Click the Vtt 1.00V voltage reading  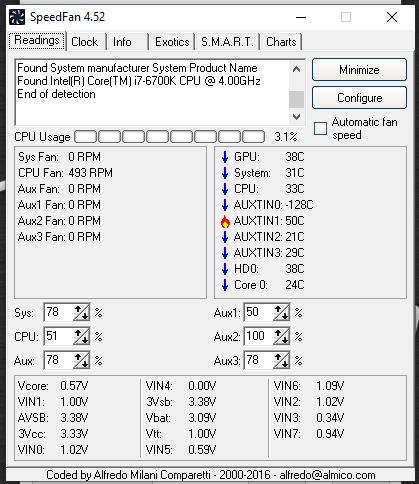[x=181, y=434]
